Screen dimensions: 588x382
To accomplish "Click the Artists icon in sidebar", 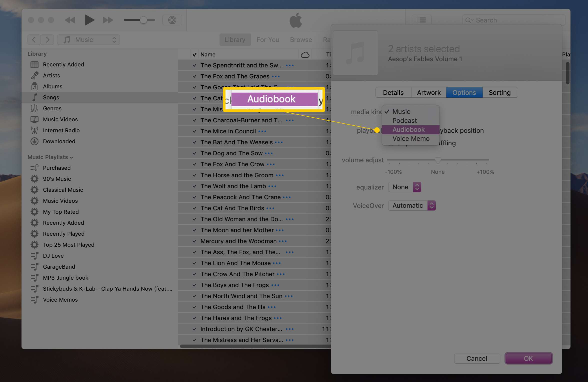I will tap(36, 75).
